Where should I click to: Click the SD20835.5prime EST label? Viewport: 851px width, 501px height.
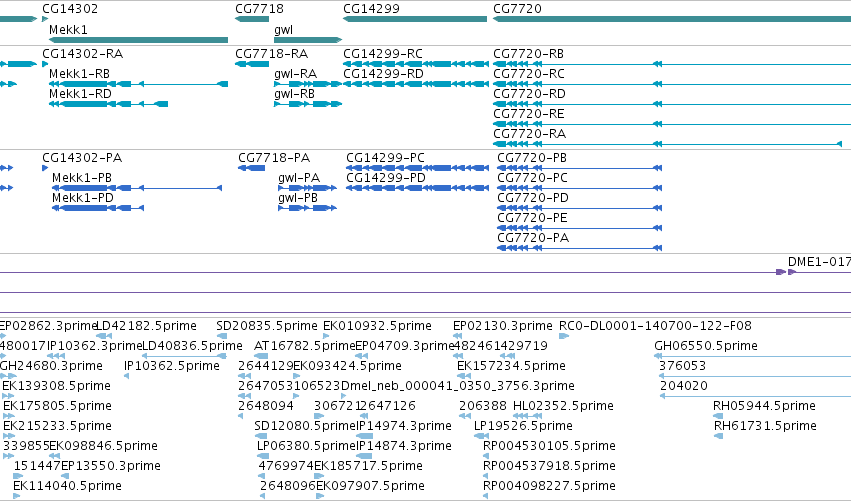click(266, 326)
